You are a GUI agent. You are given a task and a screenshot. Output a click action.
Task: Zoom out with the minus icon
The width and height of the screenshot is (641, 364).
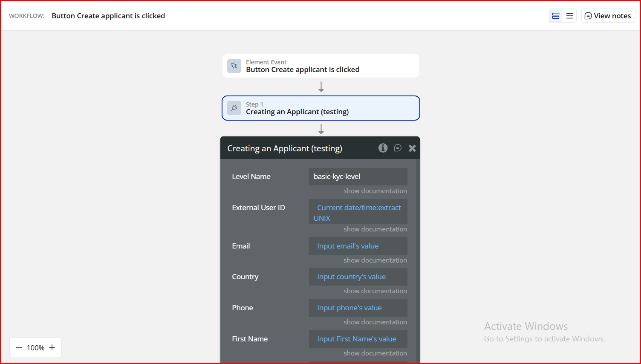pos(19,348)
